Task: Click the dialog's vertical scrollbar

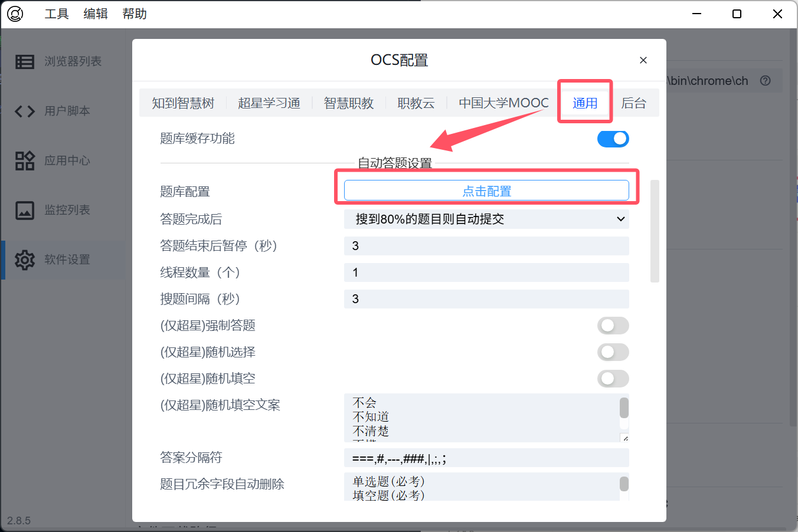Action: [x=655, y=231]
